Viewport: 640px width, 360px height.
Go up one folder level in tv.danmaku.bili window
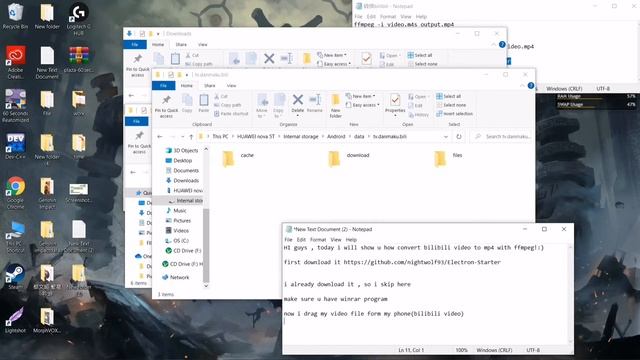click(x=191, y=137)
